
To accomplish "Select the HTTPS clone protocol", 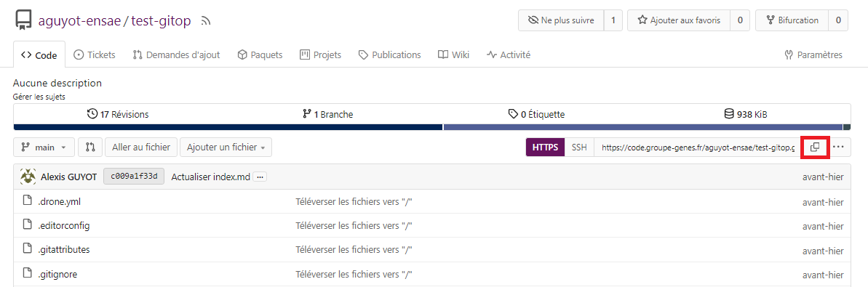I will click(545, 147).
